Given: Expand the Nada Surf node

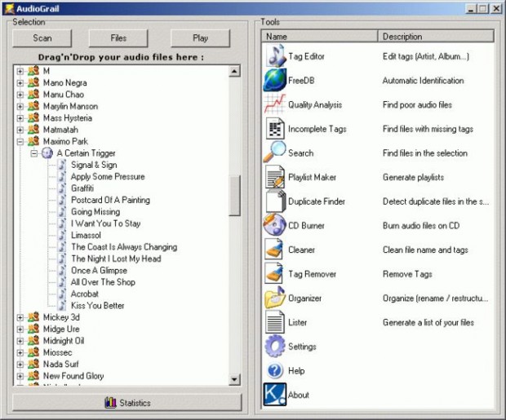Looking at the screenshot, I should [x=20, y=365].
